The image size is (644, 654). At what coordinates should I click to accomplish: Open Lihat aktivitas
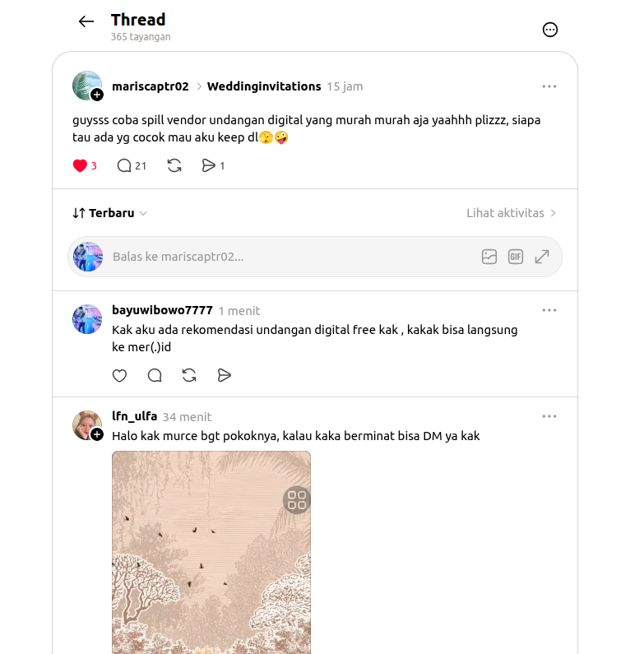(x=511, y=213)
